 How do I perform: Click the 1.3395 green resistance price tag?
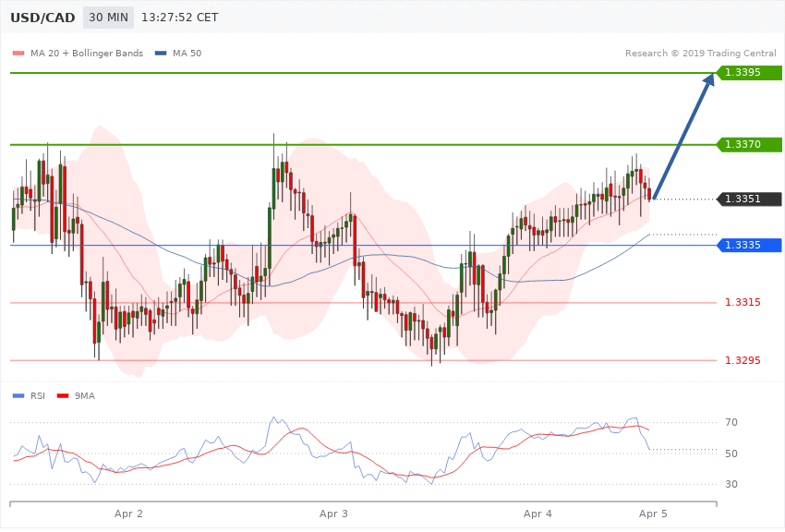[x=749, y=73]
